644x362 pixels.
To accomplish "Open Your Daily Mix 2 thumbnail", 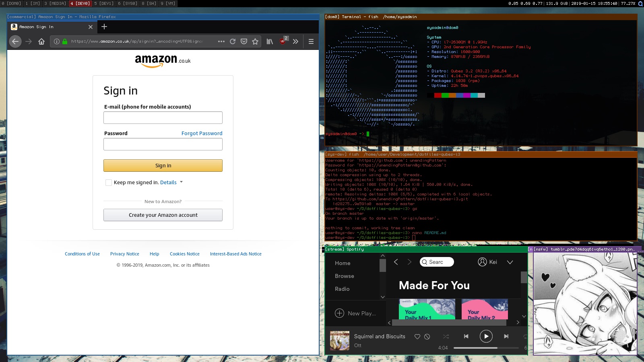I will tap(485, 309).
